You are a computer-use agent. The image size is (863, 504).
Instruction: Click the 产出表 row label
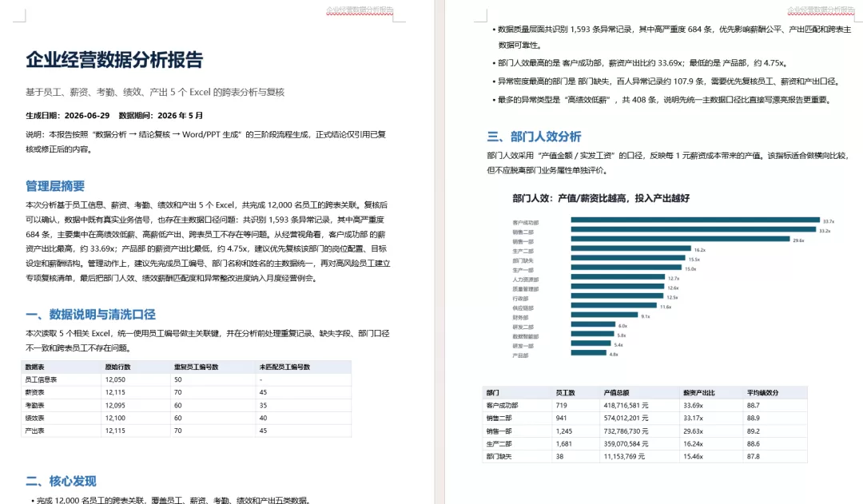coord(34,431)
